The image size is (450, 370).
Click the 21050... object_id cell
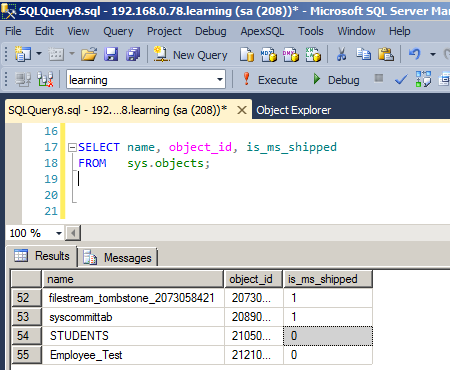tap(253, 336)
